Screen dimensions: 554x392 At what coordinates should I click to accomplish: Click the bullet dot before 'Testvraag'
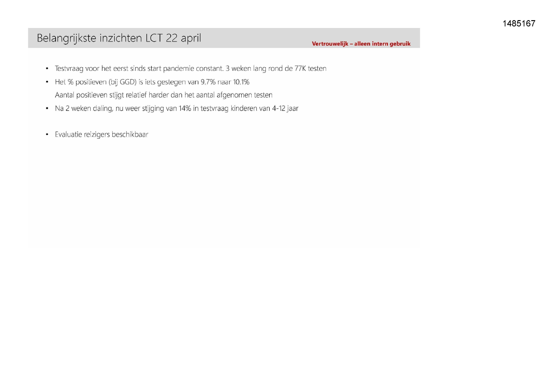pyautogui.click(x=47, y=69)
